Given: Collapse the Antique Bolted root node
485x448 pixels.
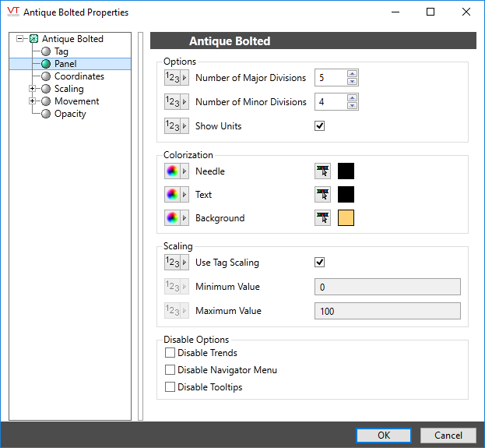Looking at the screenshot, I should tap(20, 39).
